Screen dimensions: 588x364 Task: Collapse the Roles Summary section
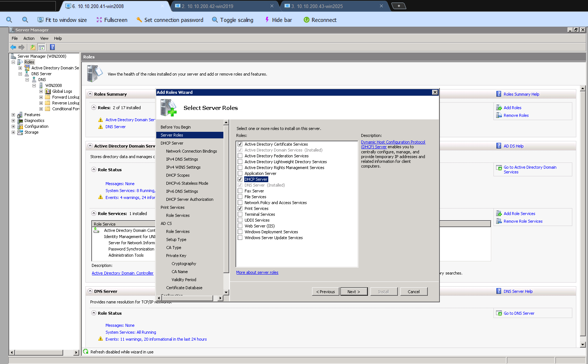[90, 94]
